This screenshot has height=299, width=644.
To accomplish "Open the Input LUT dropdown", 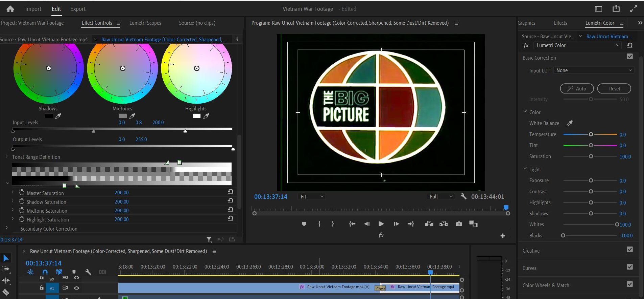I will point(594,70).
